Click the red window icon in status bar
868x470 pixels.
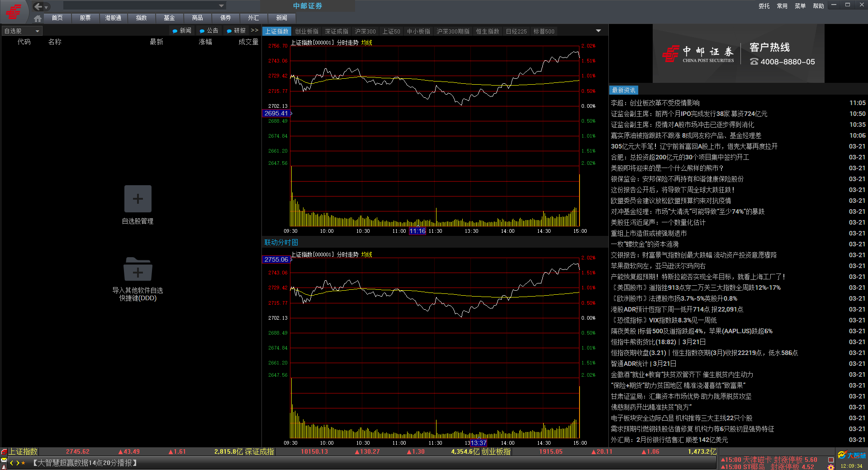(4, 452)
